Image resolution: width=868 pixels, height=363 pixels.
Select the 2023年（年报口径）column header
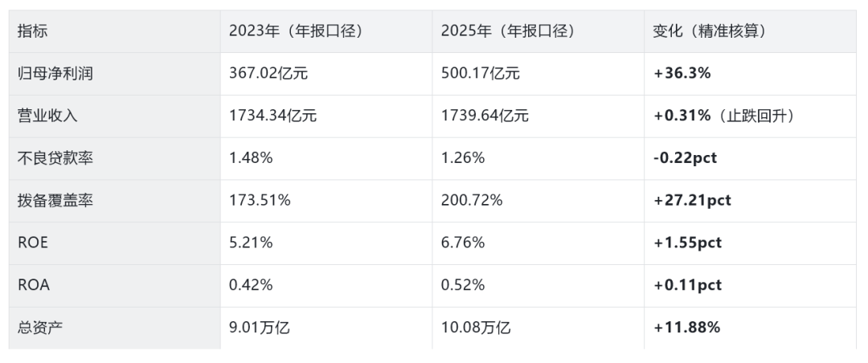(297, 31)
